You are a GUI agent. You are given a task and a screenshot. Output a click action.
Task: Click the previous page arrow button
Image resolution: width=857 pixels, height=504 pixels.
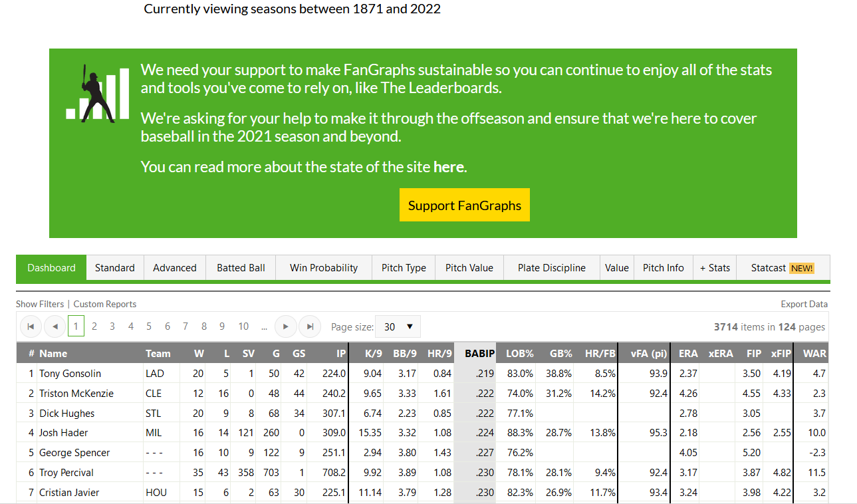tap(55, 326)
